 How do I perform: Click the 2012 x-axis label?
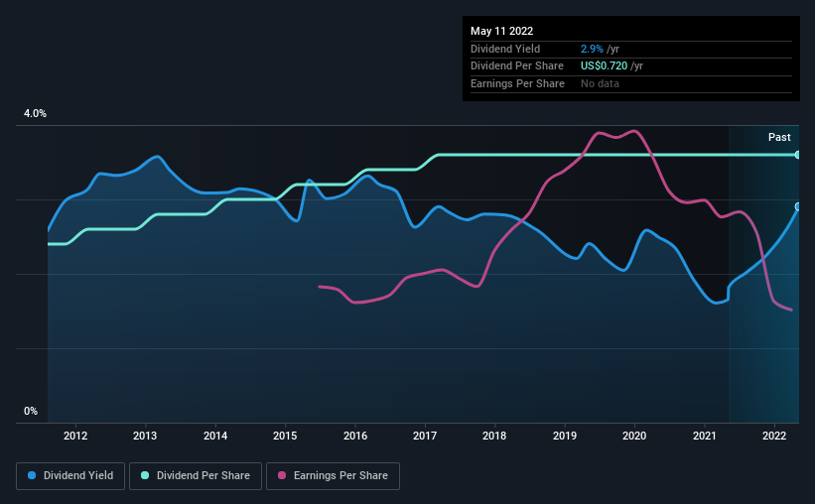[75, 436]
